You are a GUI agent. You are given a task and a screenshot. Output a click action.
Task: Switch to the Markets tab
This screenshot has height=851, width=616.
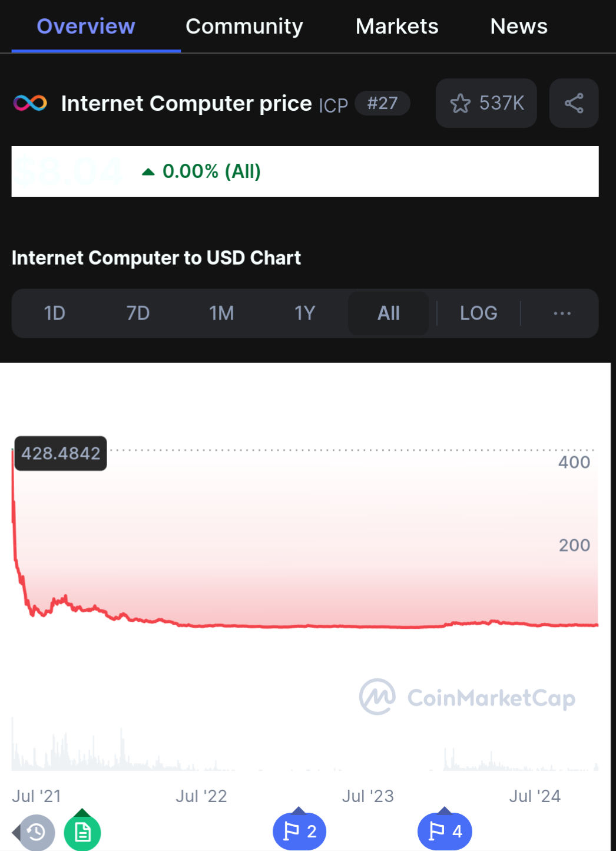tap(397, 26)
